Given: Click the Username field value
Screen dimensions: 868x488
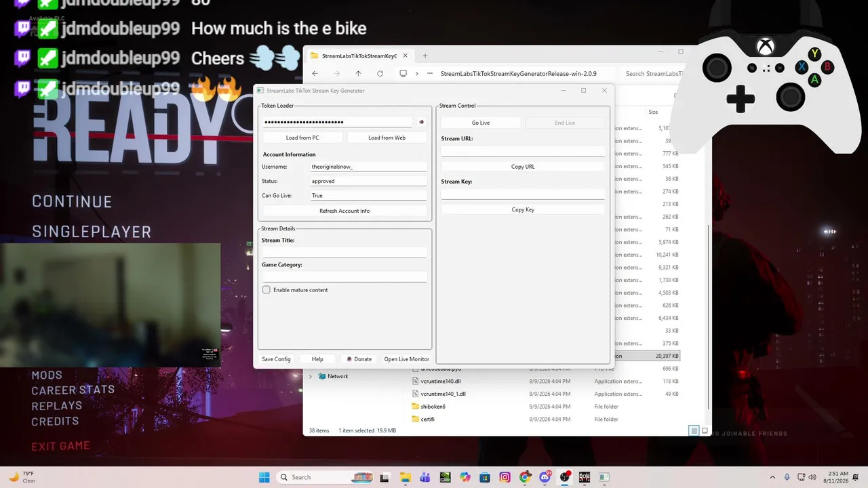Looking at the screenshot, I should pos(368,167).
